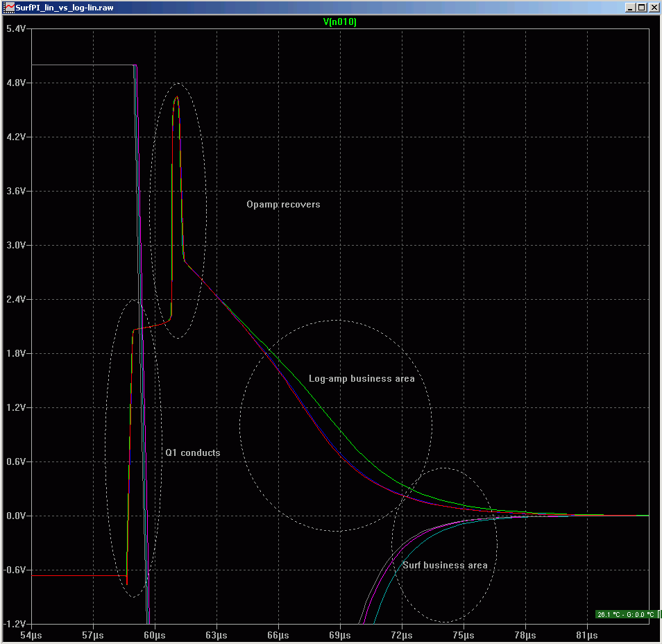Click the 'Log-amp business area' annotation
662x644 pixels.
pos(362,379)
